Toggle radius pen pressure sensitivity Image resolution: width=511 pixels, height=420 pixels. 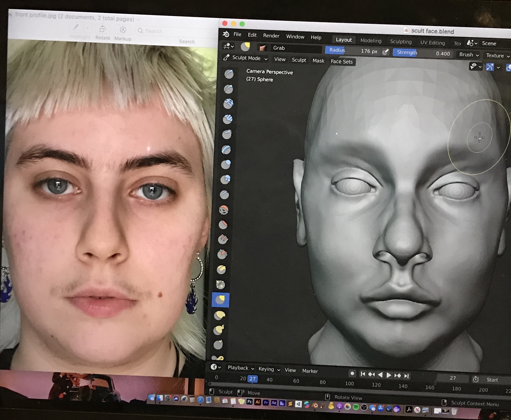click(x=385, y=52)
